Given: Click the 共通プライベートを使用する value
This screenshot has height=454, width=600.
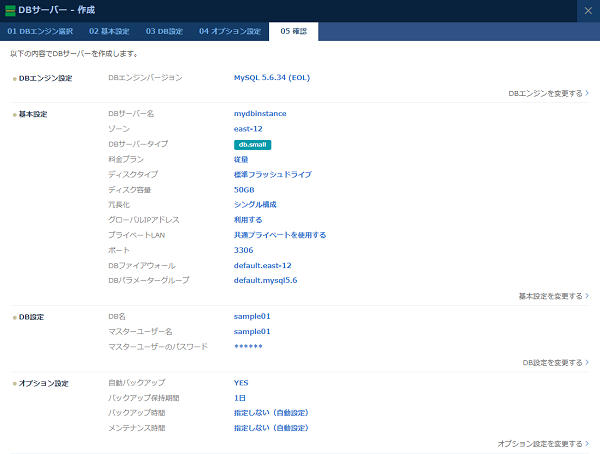Looking at the screenshot, I should (280, 235).
